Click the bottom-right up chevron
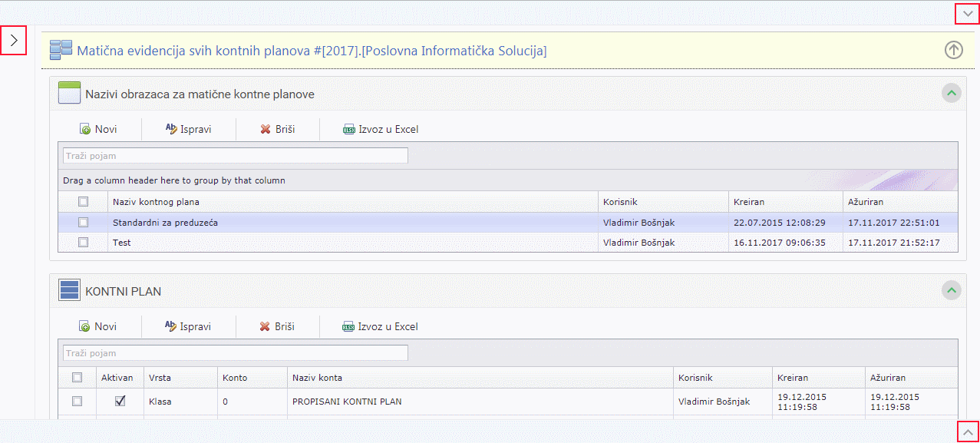980x443 pixels. click(x=967, y=432)
